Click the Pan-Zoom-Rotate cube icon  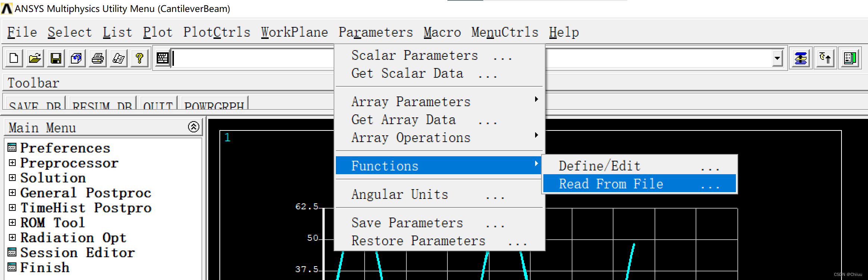pos(77,58)
